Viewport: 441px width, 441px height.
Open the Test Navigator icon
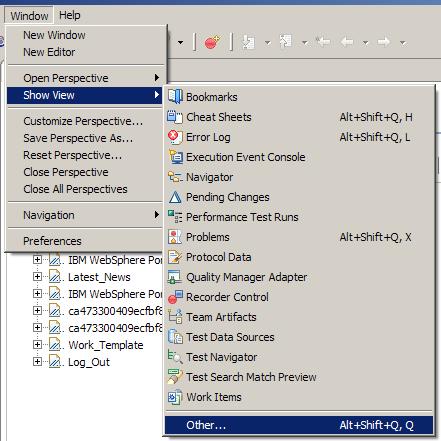coord(175,357)
